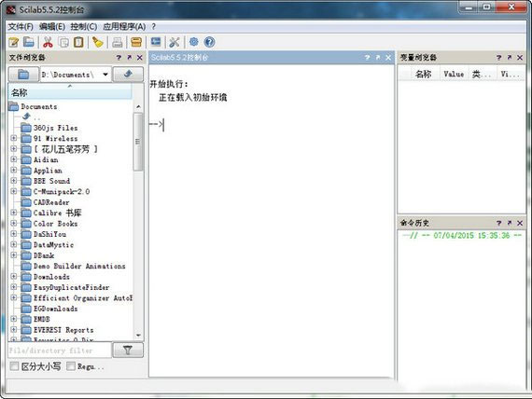Undock the file browser panel

tap(130, 57)
